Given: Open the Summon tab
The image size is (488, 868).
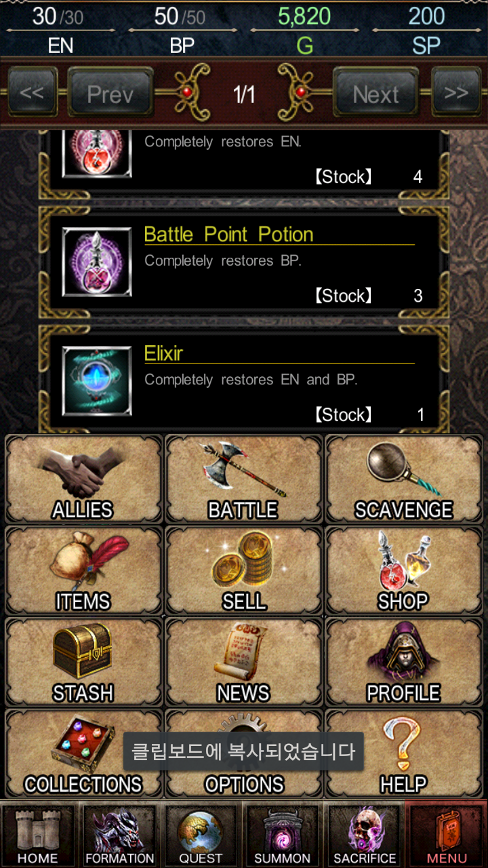Looking at the screenshot, I should point(282,834).
